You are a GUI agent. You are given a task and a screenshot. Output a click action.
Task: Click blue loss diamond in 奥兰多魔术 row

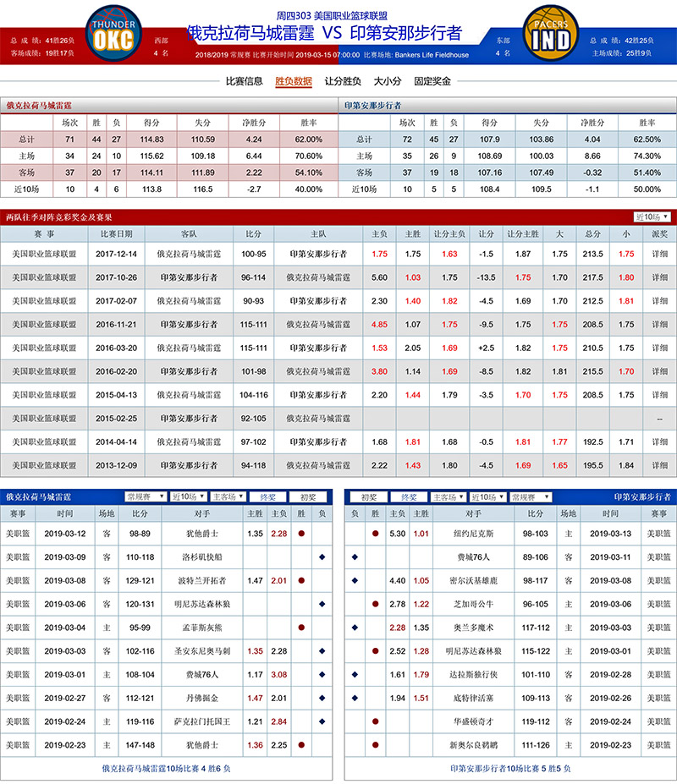pos(355,628)
